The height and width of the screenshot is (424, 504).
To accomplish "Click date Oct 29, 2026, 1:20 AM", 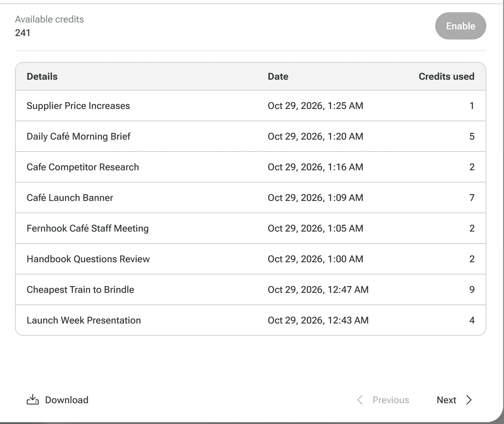I will [x=315, y=136].
